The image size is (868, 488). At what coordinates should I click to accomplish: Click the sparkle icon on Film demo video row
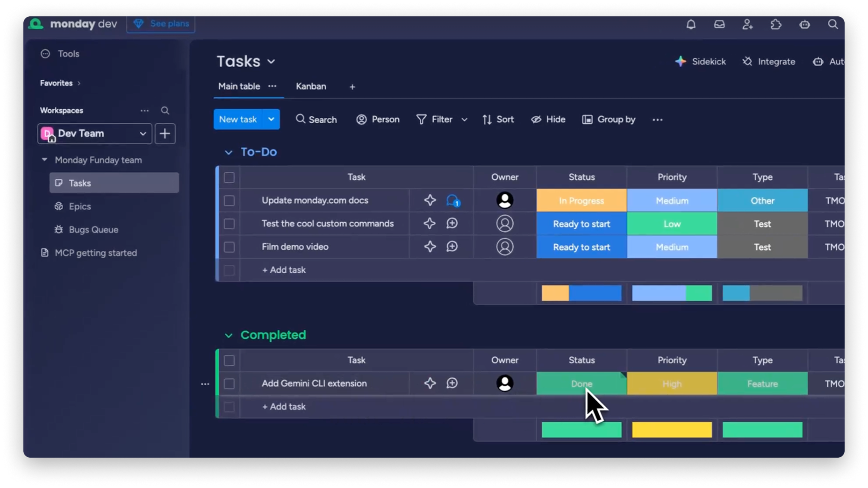(429, 247)
